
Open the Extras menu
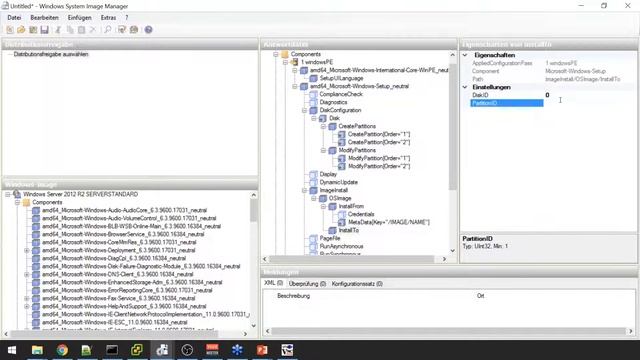[108, 18]
